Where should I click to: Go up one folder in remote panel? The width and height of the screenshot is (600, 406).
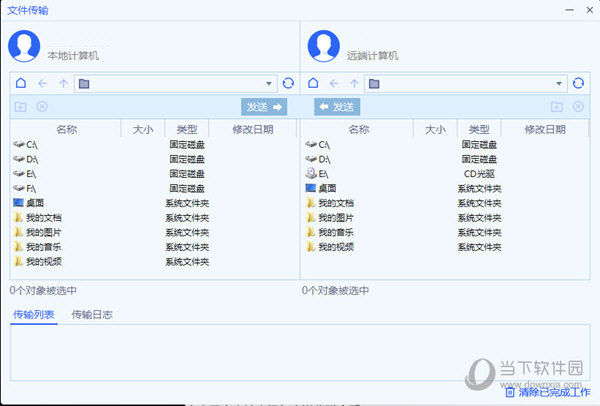353,84
